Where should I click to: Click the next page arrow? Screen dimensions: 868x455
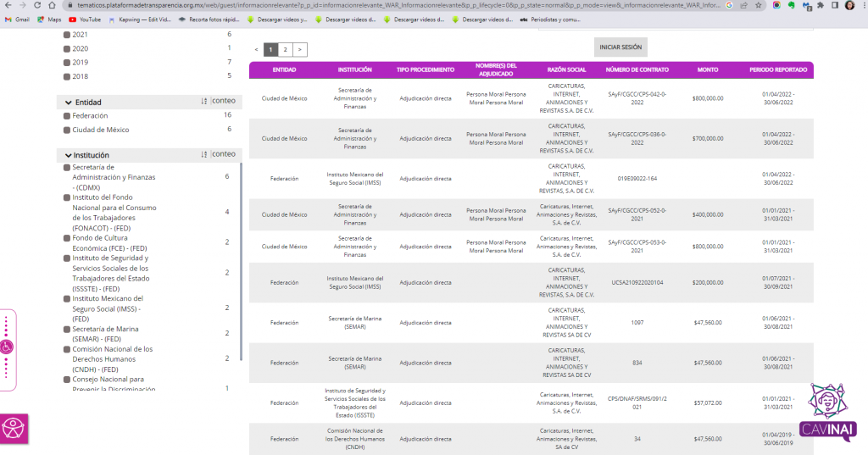coord(299,50)
